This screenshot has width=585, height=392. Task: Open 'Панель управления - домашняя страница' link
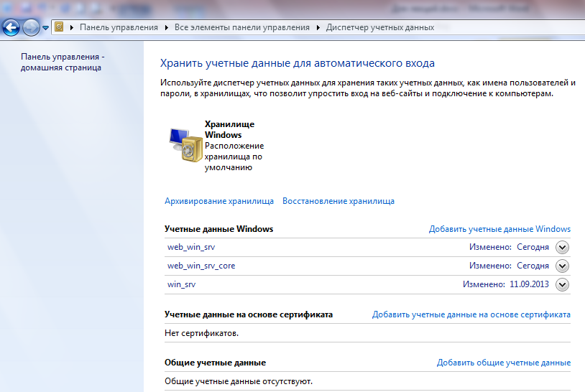click(x=63, y=62)
